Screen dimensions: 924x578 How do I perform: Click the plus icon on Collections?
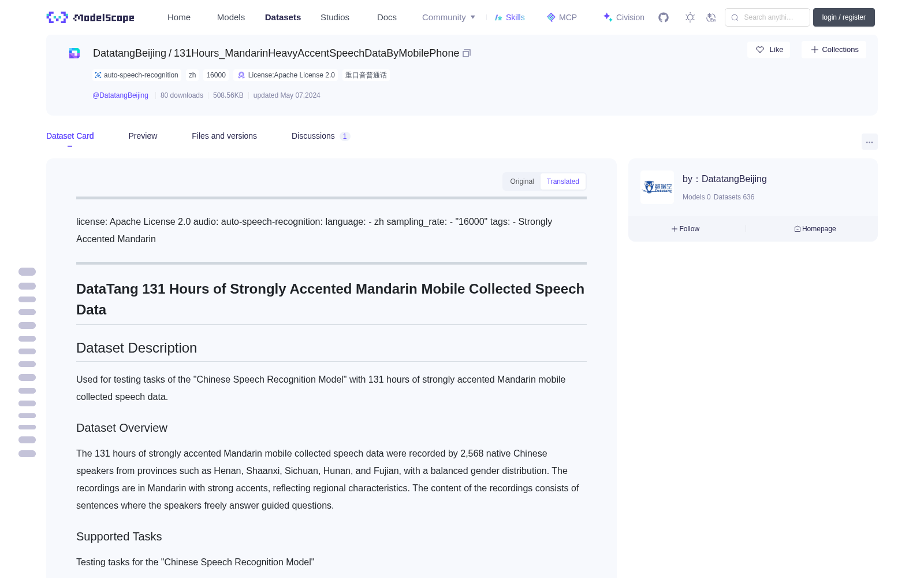(815, 50)
